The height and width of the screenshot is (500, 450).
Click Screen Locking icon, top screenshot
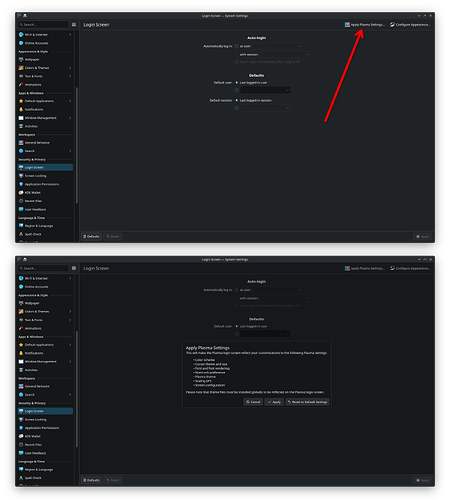click(21, 176)
